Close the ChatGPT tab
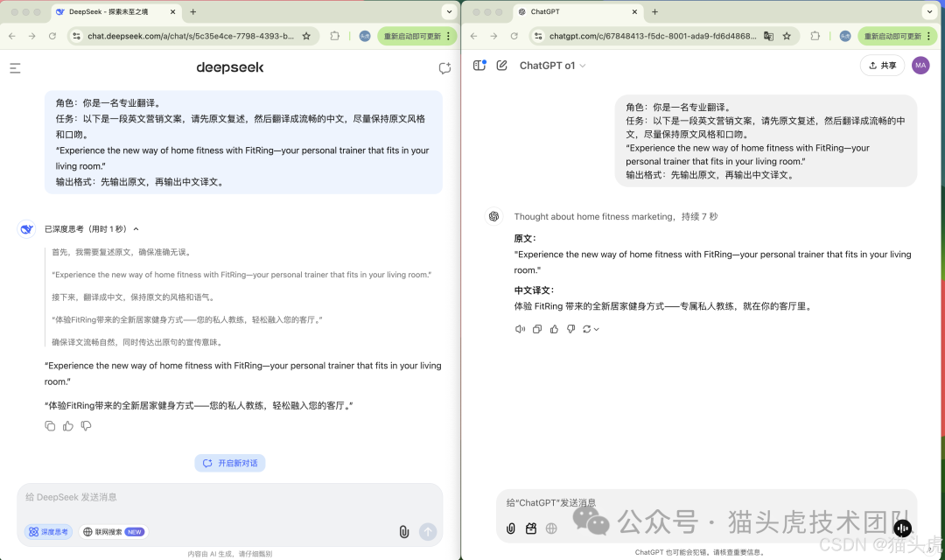This screenshot has width=945, height=560. pyautogui.click(x=634, y=11)
